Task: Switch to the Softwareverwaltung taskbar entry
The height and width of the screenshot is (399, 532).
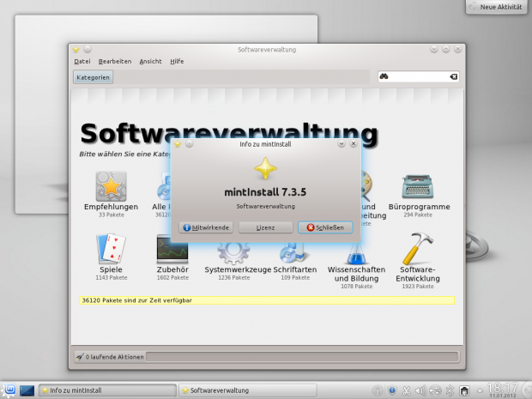Action: pyautogui.click(x=247, y=390)
